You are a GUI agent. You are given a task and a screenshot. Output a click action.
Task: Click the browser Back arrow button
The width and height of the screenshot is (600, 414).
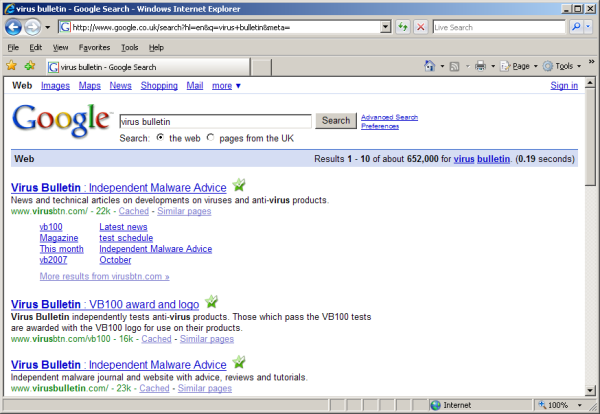coord(13,27)
